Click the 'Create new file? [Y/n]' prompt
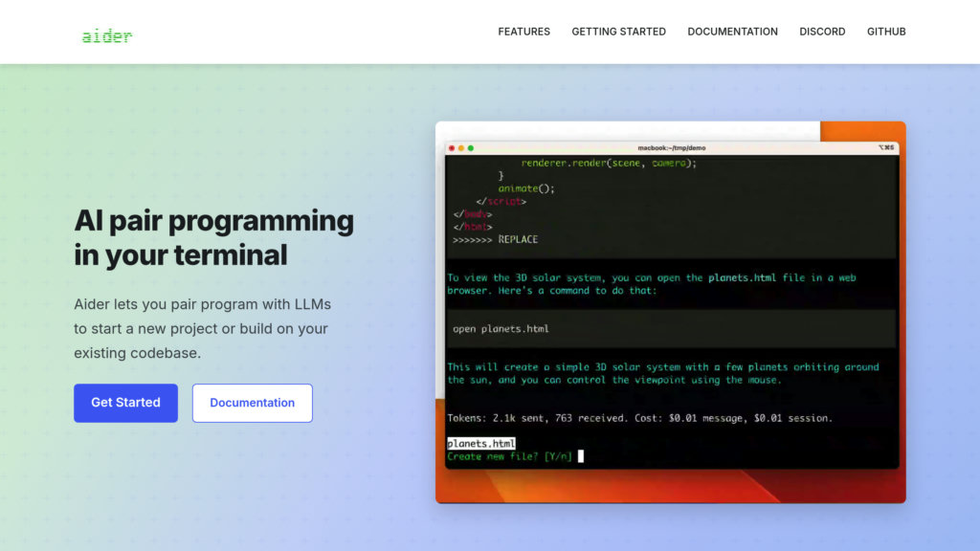 [x=509, y=456]
